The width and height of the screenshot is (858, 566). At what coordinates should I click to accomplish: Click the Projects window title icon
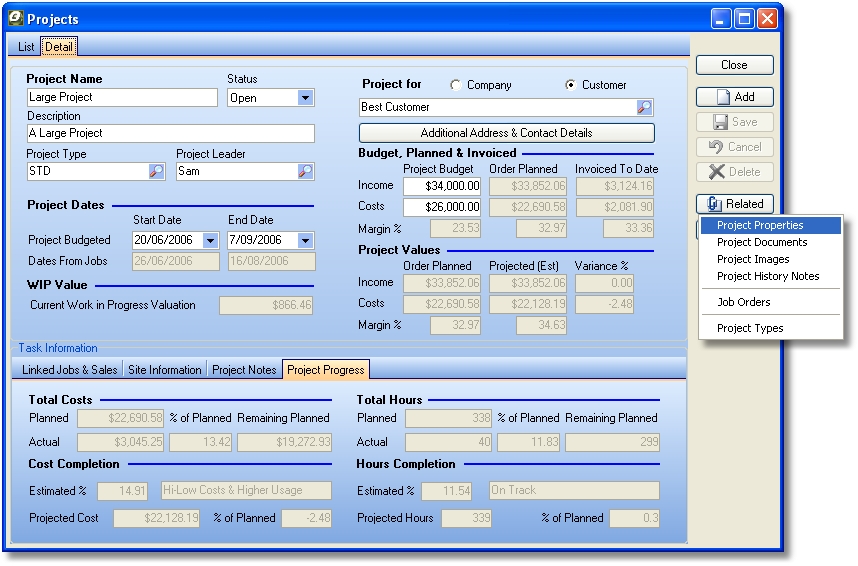tap(15, 18)
